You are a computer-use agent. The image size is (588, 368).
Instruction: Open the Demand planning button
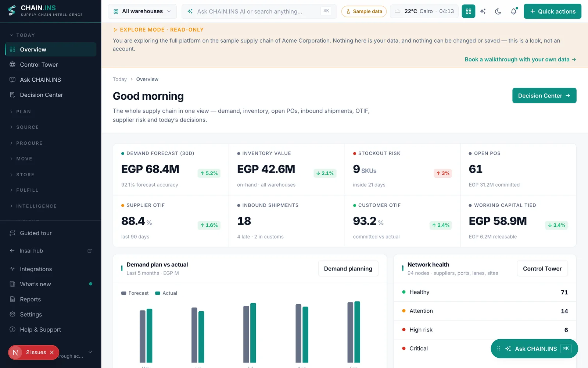(x=348, y=269)
